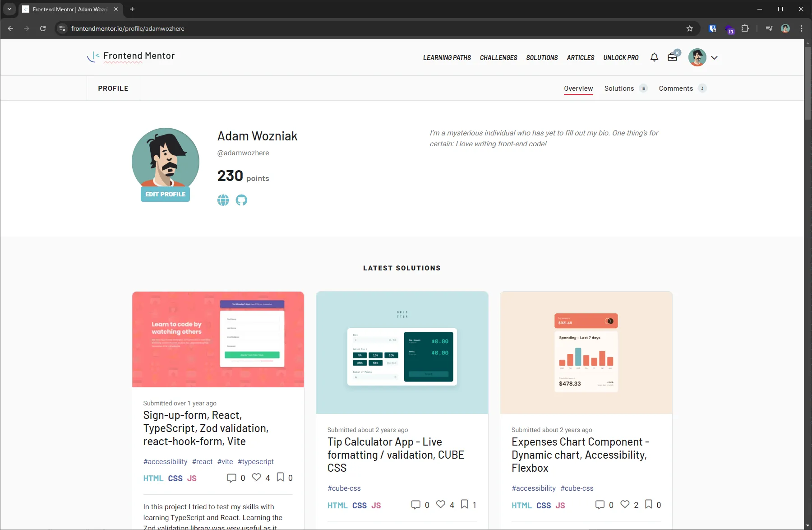This screenshot has height=530, width=812.
Task: Click comments icon on Sign-up-form solution
Action: tap(231, 478)
